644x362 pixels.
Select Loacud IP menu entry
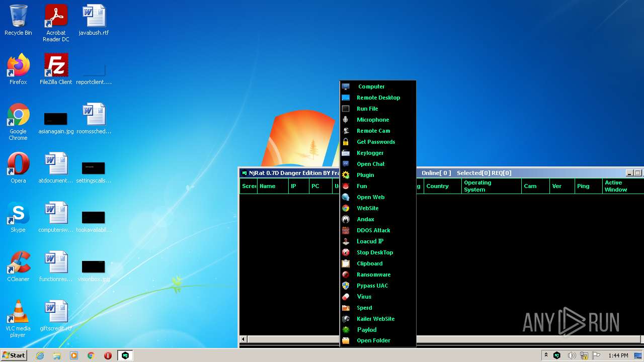pyautogui.click(x=378, y=241)
